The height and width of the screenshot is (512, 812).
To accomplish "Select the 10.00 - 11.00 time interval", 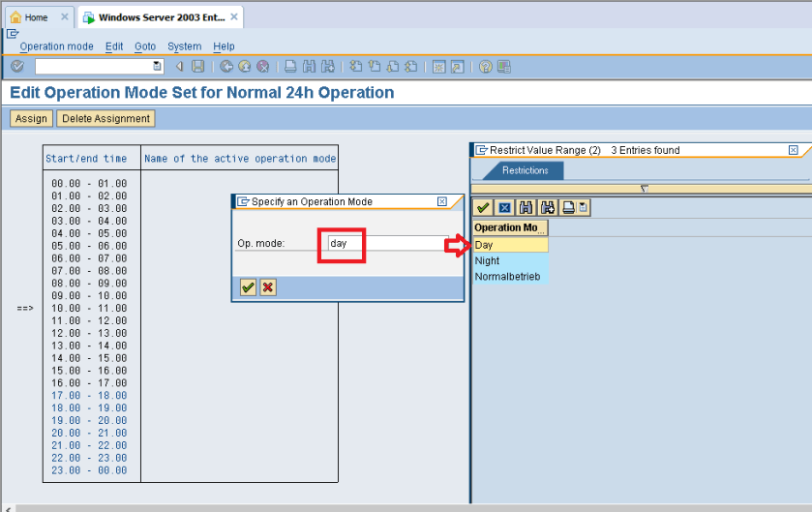I will tap(89, 308).
